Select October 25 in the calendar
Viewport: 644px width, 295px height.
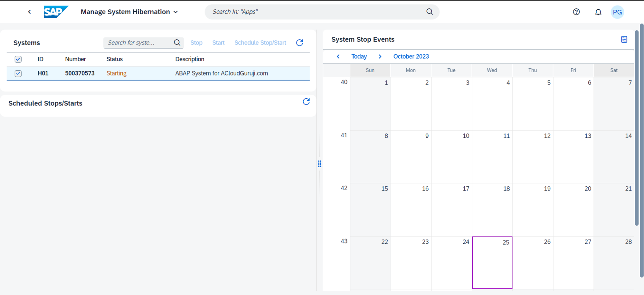492,262
